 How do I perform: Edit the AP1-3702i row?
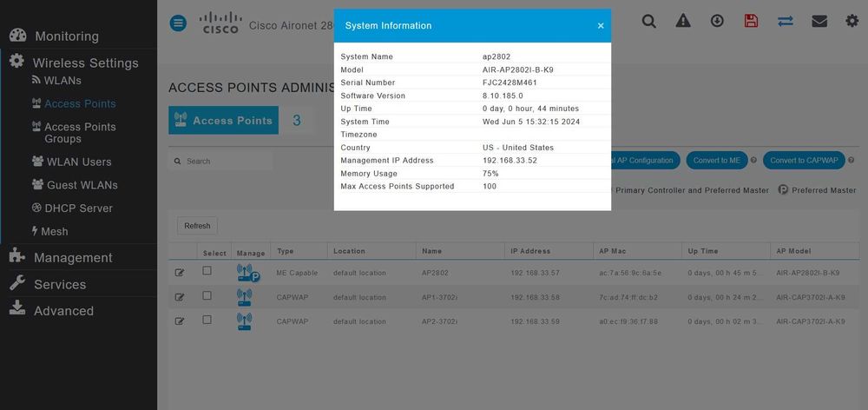[x=180, y=297]
